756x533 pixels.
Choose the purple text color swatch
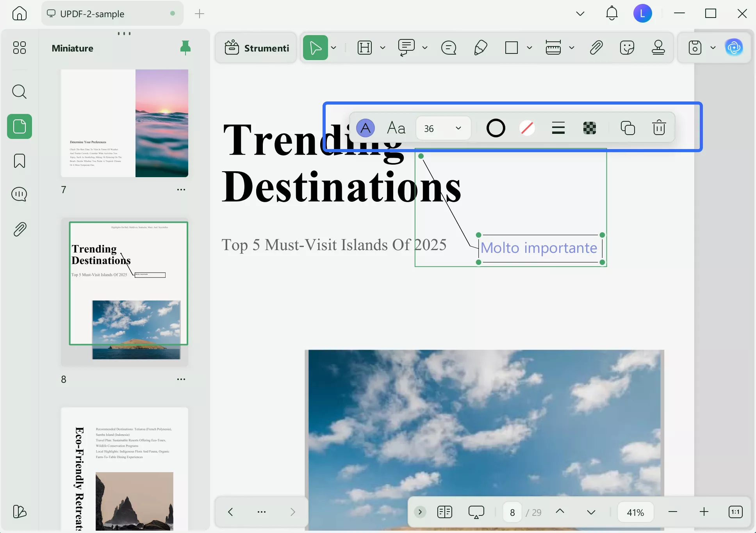click(x=366, y=128)
